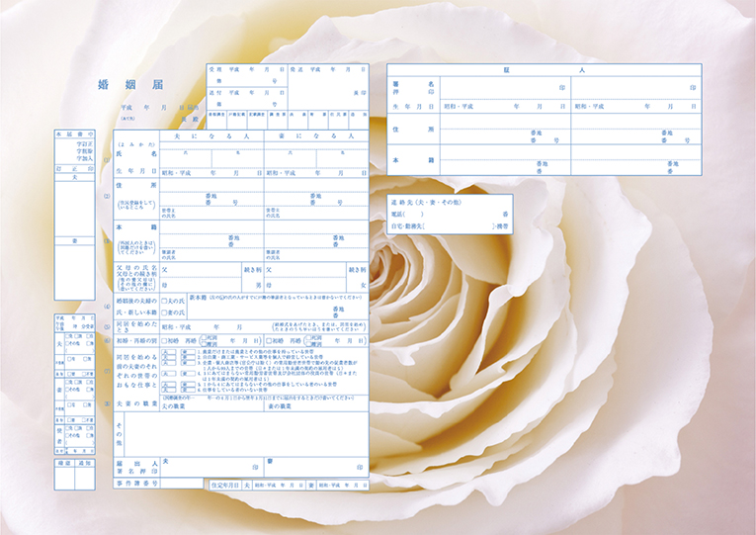Click the 初婚・再婚の別 row label
Screen dimensions: 756x535
pyautogui.click(x=136, y=340)
